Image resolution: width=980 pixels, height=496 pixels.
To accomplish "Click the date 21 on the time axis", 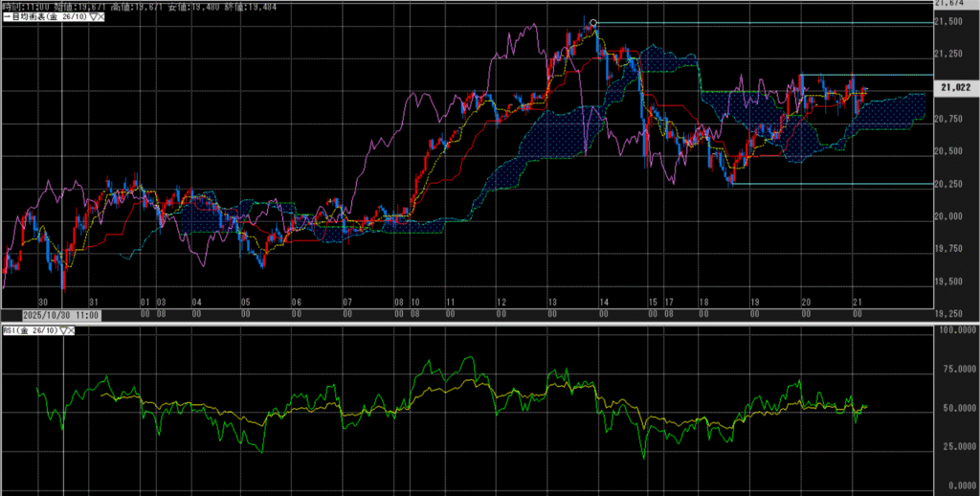I will tap(857, 301).
